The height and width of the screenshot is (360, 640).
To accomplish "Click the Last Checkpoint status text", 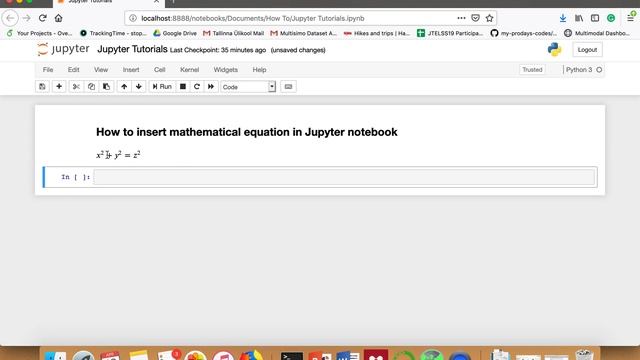I will click(218, 50).
